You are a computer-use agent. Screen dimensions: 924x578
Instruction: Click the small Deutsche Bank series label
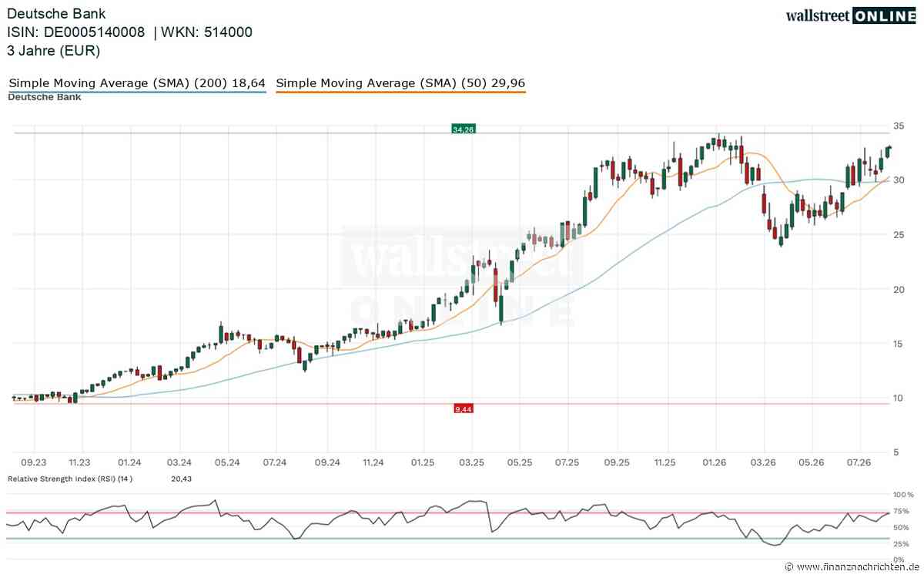[x=45, y=97]
